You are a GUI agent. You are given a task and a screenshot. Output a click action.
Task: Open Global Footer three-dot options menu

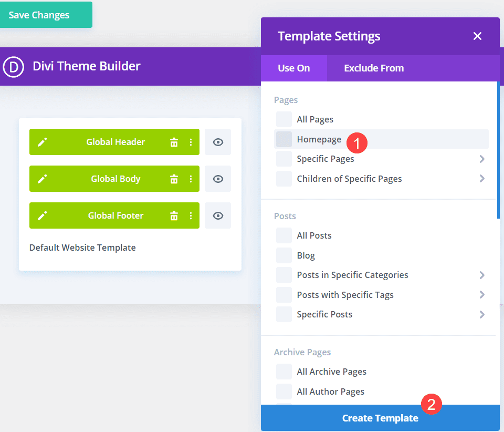pyautogui.click(x=191, y=215)
